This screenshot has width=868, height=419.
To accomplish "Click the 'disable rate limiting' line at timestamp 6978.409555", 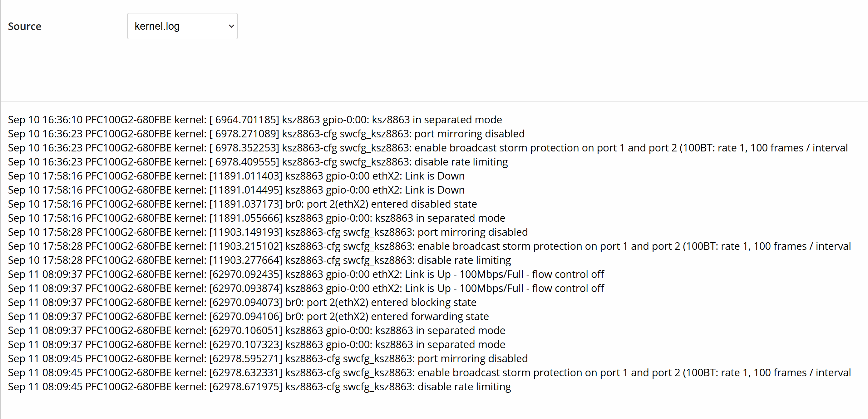I will click(x=258, y=162).
